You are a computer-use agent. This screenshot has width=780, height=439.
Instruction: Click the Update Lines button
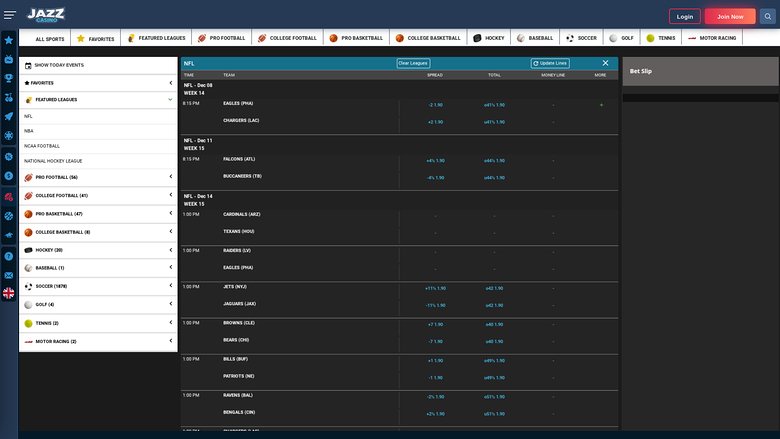550,63
